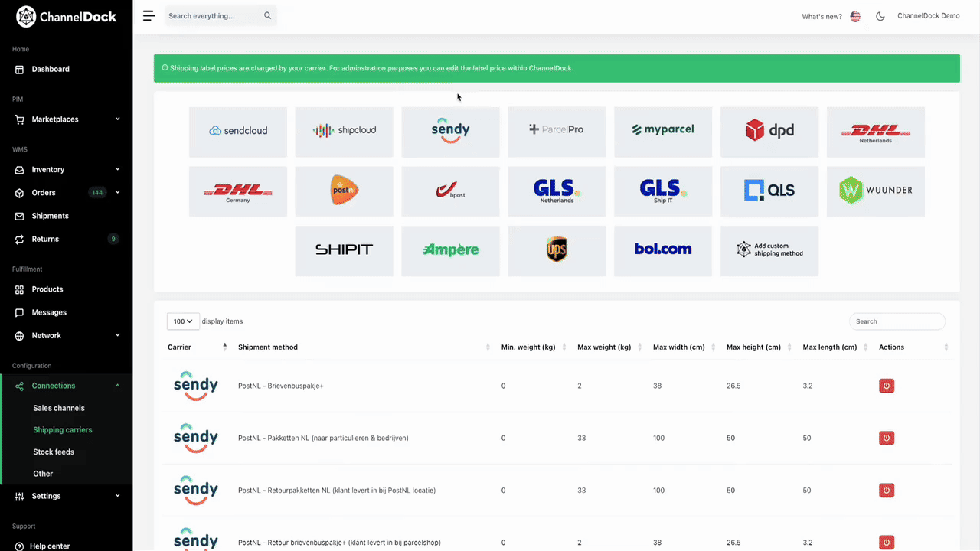Choose the Ampère carrier tile
980x551 pixels.
451,250
